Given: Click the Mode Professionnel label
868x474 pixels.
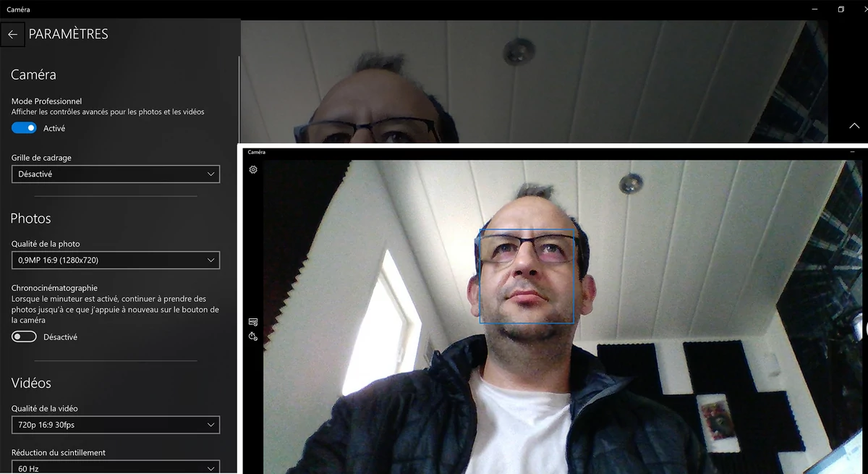Looking at the screenshot, I should click(x=47, y=101).
